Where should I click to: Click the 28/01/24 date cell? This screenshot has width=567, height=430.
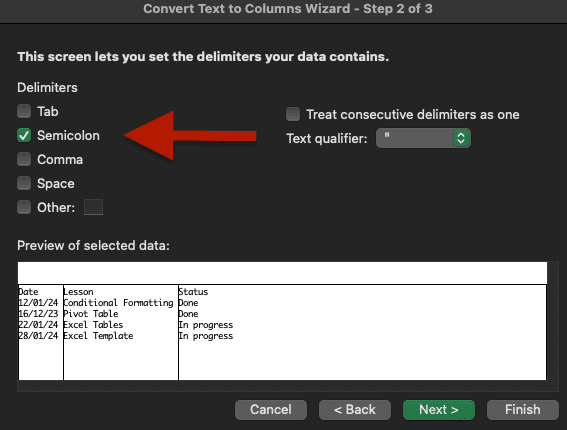pyautogui.click(x=38, y=336)
